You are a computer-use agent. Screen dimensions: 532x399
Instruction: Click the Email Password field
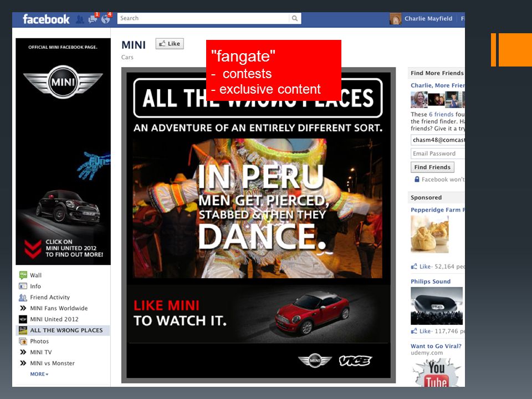pos(437,154)
